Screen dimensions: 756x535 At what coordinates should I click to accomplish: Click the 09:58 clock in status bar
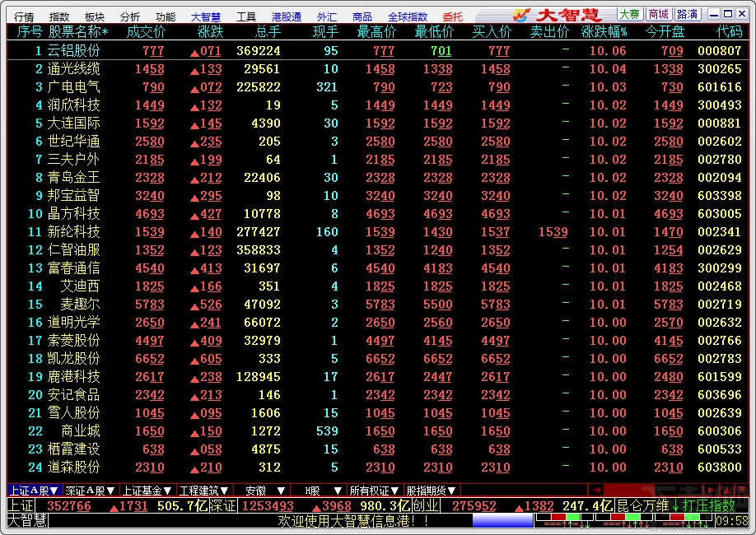click(732, 521)
